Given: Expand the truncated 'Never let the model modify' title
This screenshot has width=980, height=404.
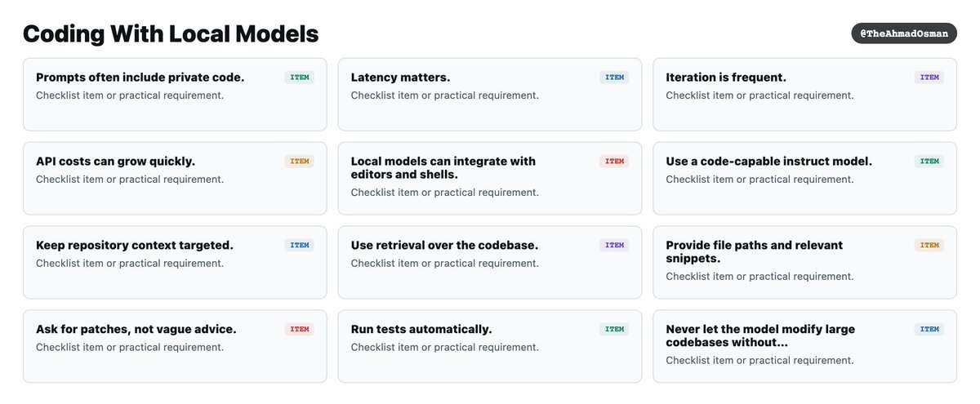Looking at the screenshot, I should (x=760, y=335).
